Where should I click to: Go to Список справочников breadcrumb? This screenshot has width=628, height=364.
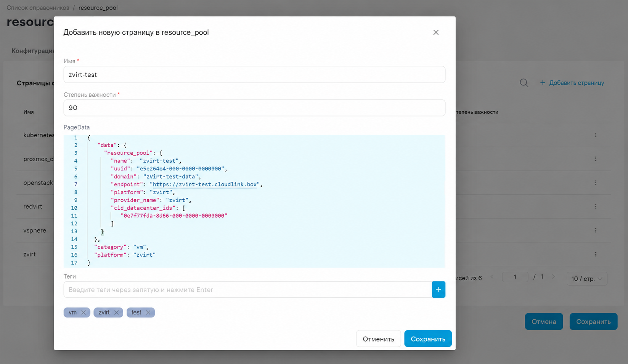[38, 8]
